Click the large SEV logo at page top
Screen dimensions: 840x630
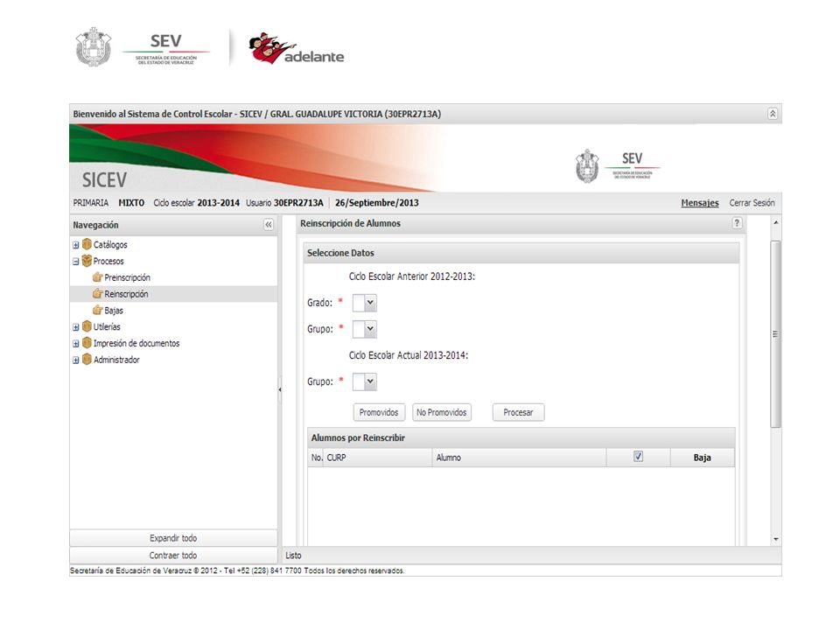pyautogui.click(x=165, y=49)
